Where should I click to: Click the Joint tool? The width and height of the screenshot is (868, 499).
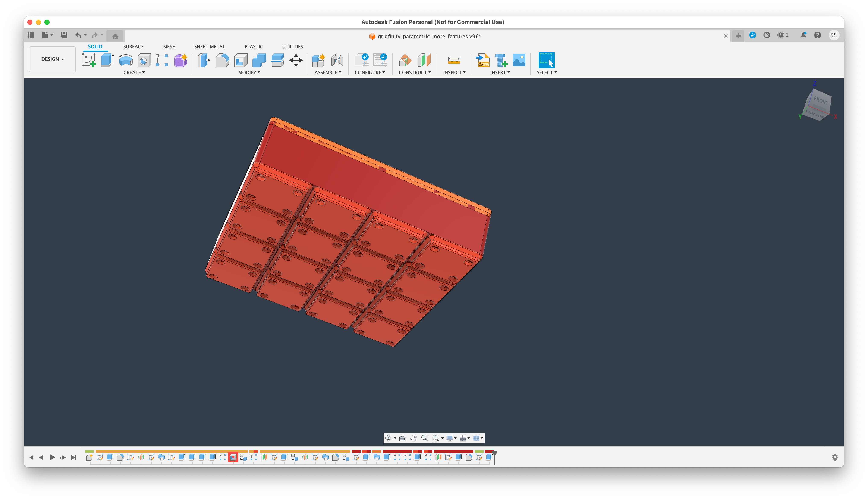pyautogui.click(x=337, y=60)
